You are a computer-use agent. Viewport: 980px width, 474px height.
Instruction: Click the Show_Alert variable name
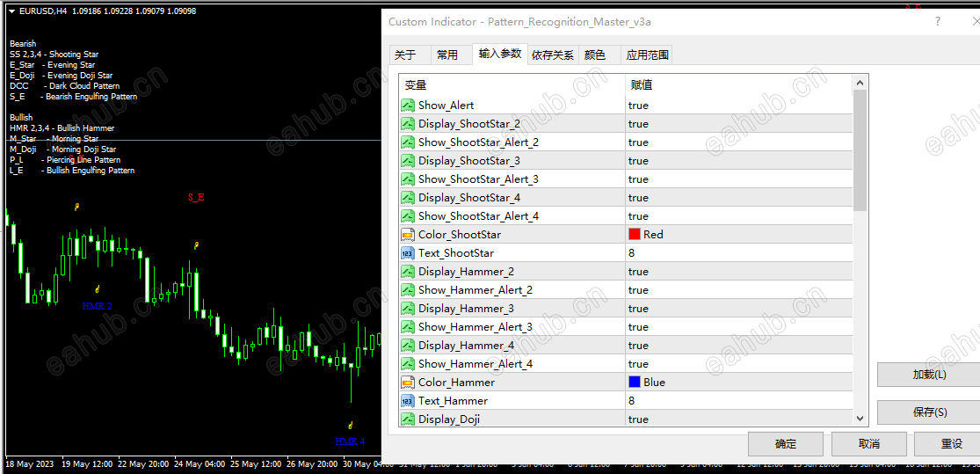446,105
